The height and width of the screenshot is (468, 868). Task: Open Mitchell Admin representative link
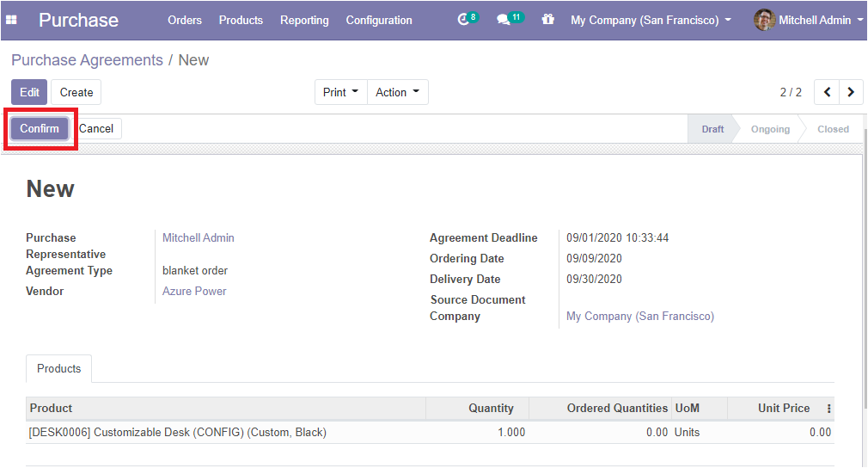[x=199, y=237]
